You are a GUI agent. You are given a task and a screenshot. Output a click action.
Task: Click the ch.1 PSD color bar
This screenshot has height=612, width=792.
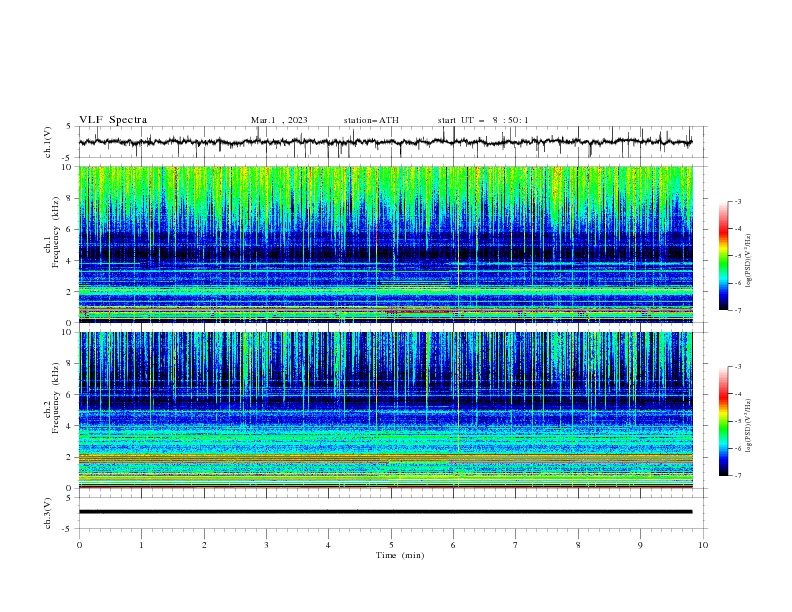[723, 256]
